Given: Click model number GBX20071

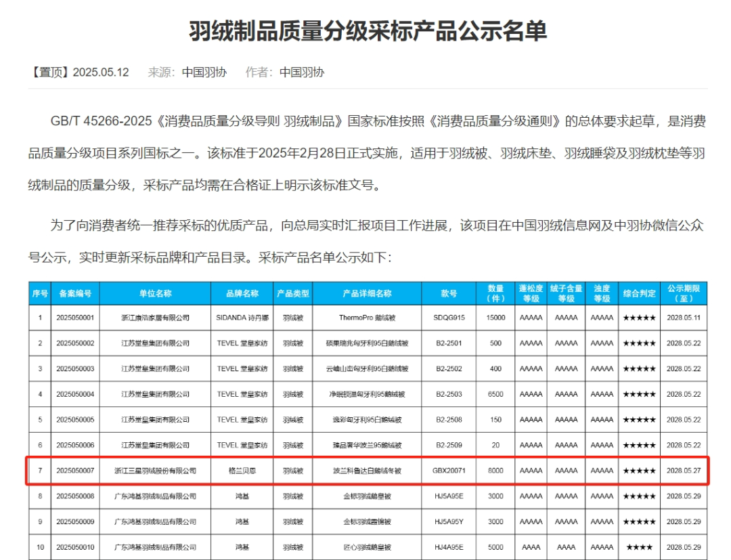Looking at the screenshot, I should [x=449, y=471].
